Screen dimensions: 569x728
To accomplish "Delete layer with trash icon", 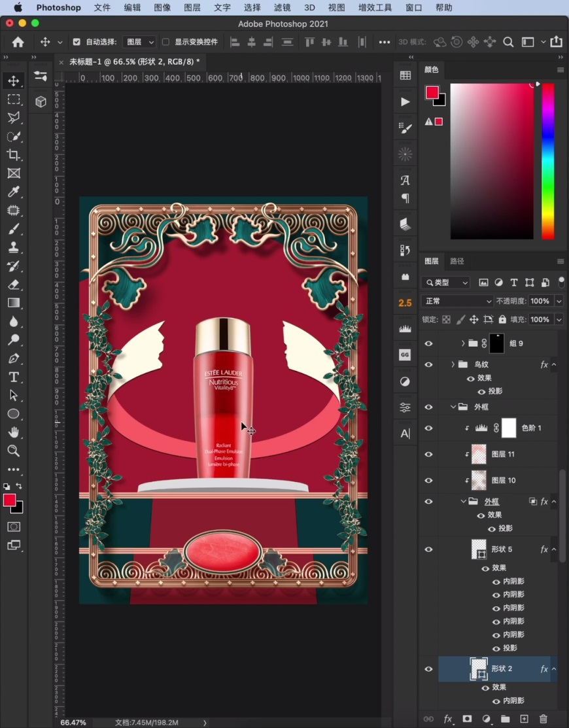I will click(x=543, y=719).
